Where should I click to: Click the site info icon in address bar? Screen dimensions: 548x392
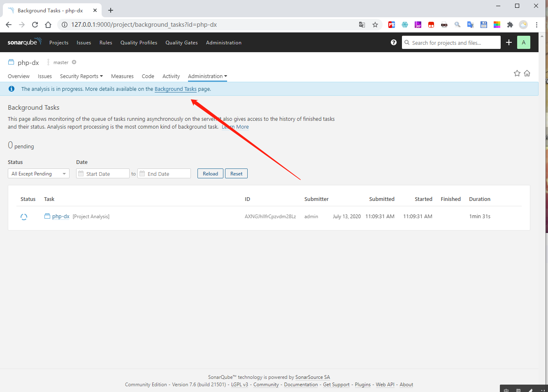tap(65, 25)
